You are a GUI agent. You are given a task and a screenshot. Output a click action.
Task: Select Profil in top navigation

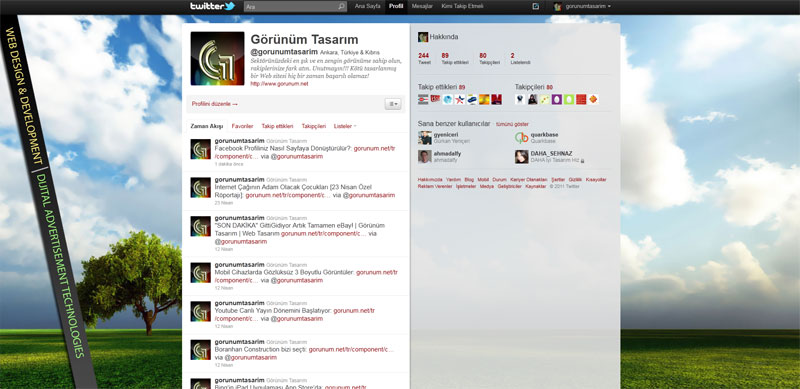tap(396, 7)
